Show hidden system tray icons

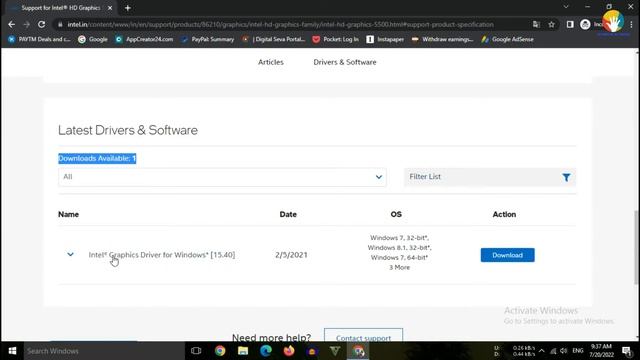tap(542, 351)
